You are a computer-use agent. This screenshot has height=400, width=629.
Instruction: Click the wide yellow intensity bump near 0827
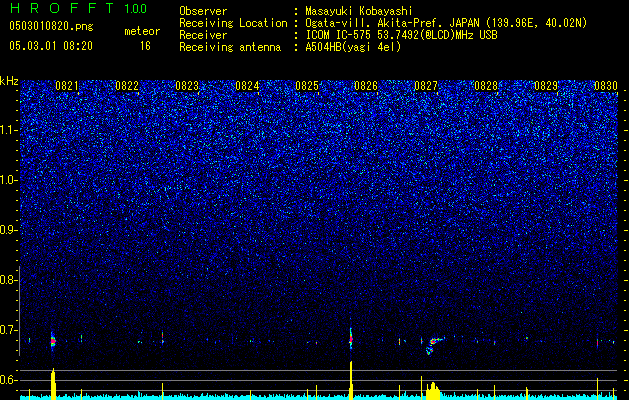[433, 391]
